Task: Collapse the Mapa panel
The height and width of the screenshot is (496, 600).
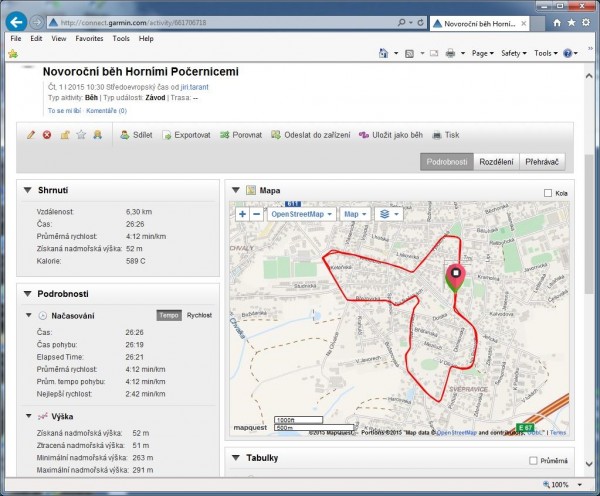Action: (236, 190)
